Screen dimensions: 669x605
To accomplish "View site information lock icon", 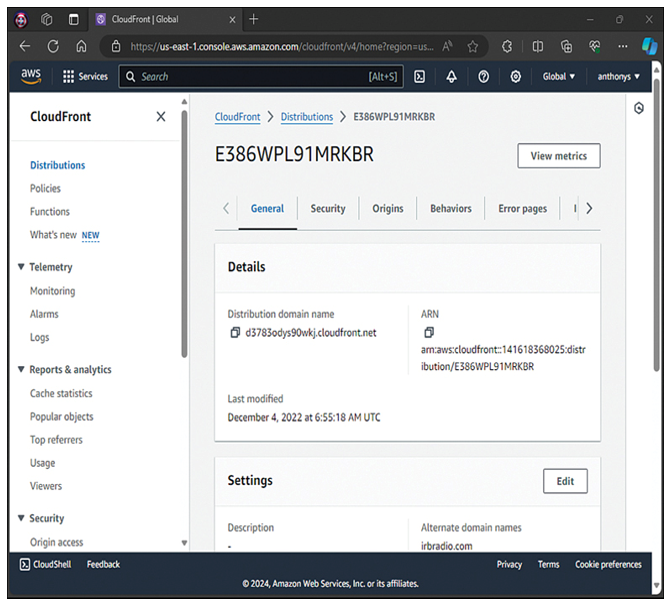I will (116, 46).
